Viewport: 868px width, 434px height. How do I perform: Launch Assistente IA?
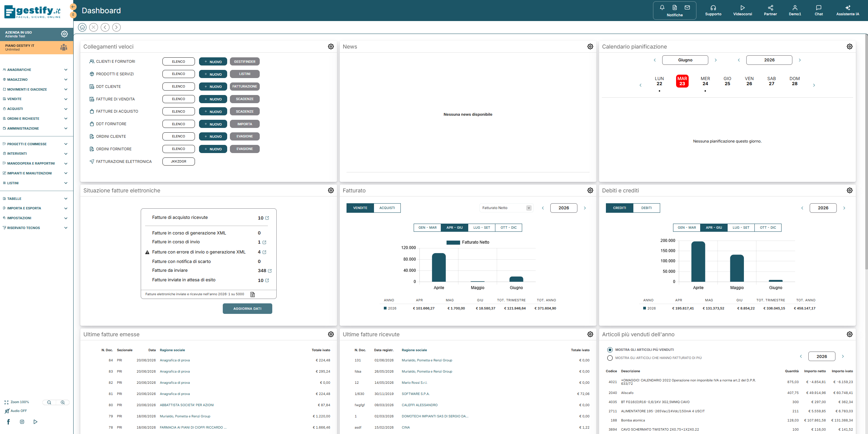pos(848,10)
